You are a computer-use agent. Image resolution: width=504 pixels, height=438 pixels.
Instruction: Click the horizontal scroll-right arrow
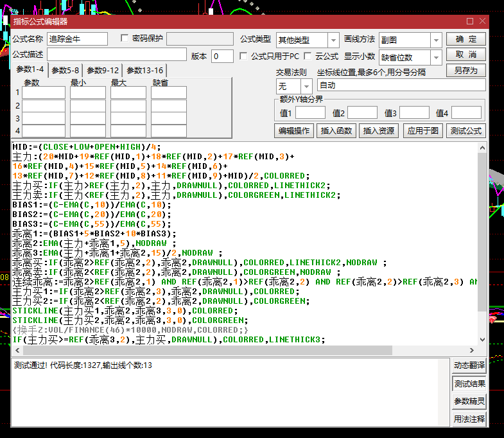(471, 350)
